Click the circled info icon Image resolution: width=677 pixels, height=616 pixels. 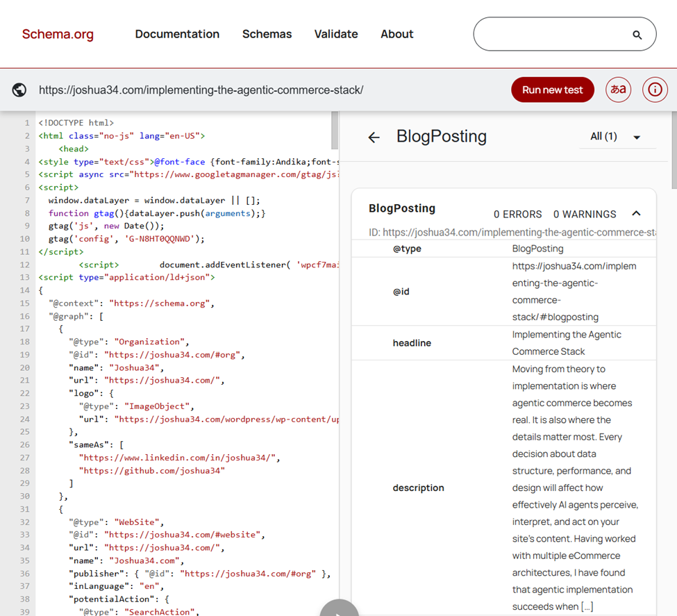coord(654,90)
